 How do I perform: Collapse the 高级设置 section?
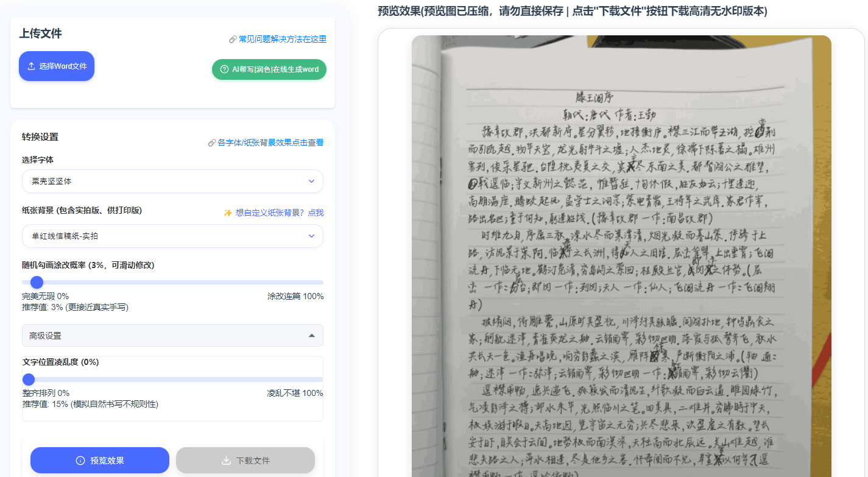172,336
